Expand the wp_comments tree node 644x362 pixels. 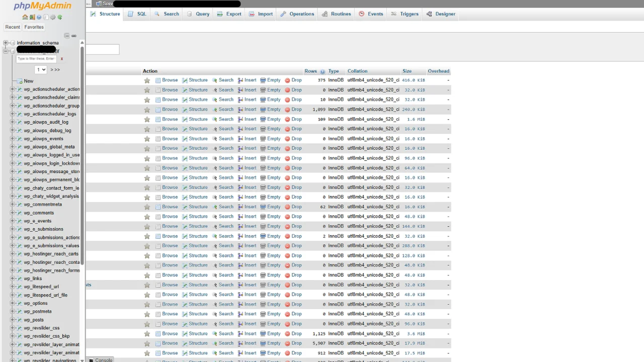(13, 213)
